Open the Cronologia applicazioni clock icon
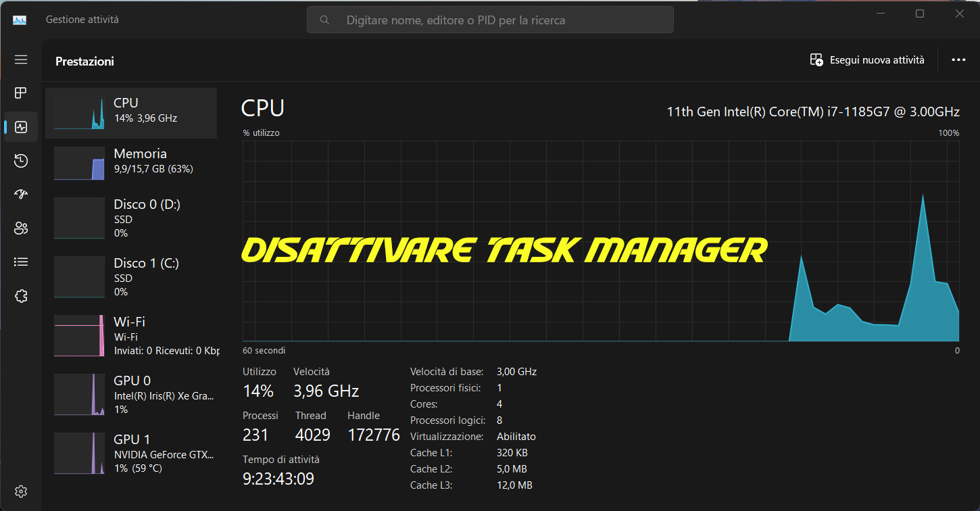 [x=20, y=160]
